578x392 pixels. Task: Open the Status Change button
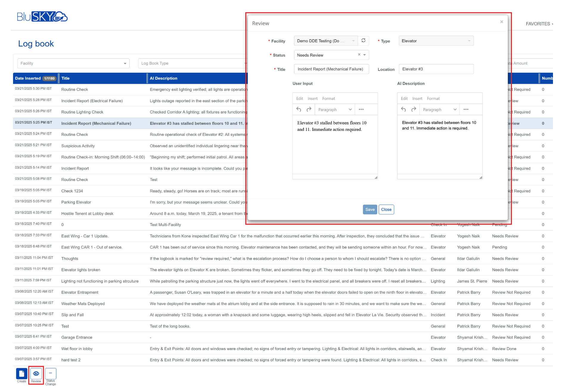pyautogui.click(x=50, y=374)
